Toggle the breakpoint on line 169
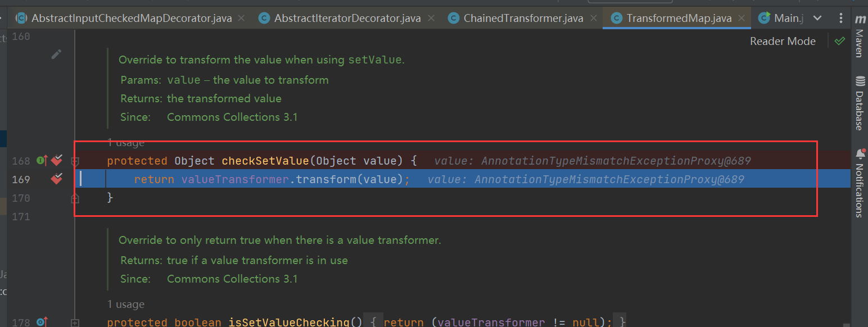Viewport: 868px width, 327px height. (x=56, y=179)
